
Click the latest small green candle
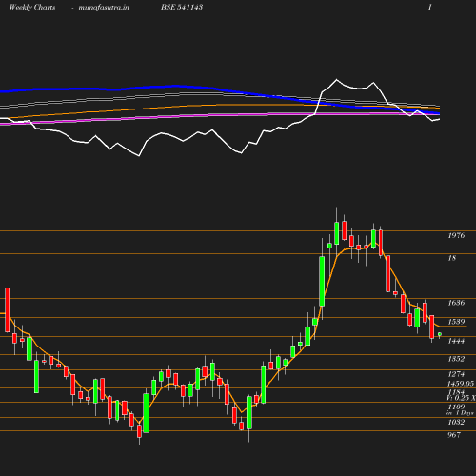pyautogui.click(x=440, y=334)
